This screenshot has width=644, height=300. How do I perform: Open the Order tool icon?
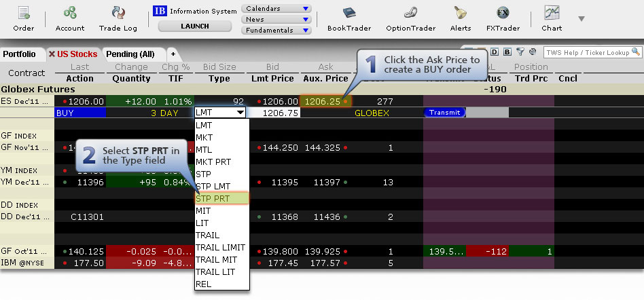(23, 14)
